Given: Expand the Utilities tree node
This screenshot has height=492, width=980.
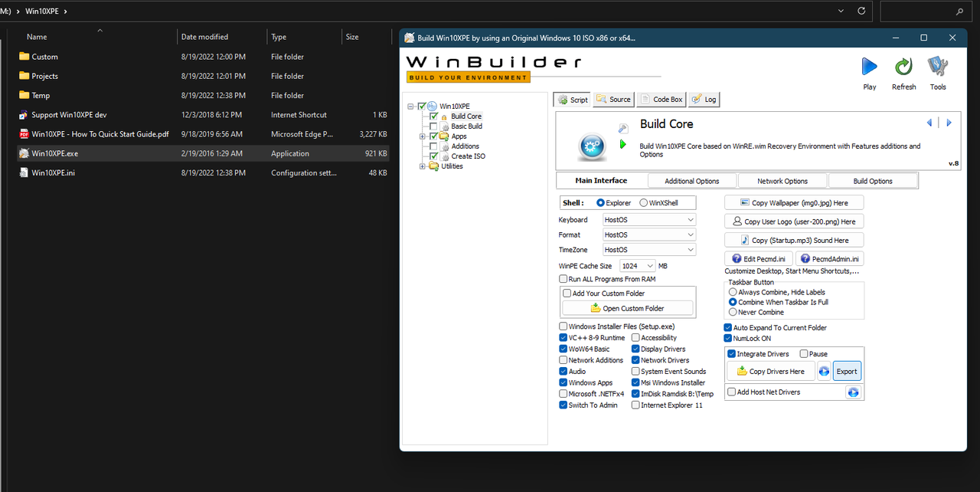Looking at the screenshot, I should 422,166.
